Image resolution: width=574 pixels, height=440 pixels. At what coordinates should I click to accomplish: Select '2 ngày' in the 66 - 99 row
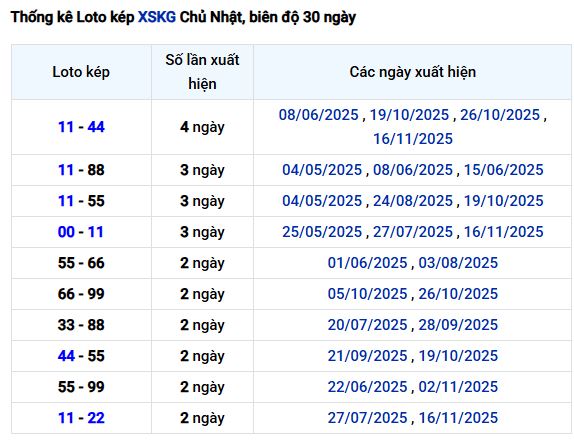(202, 294)
